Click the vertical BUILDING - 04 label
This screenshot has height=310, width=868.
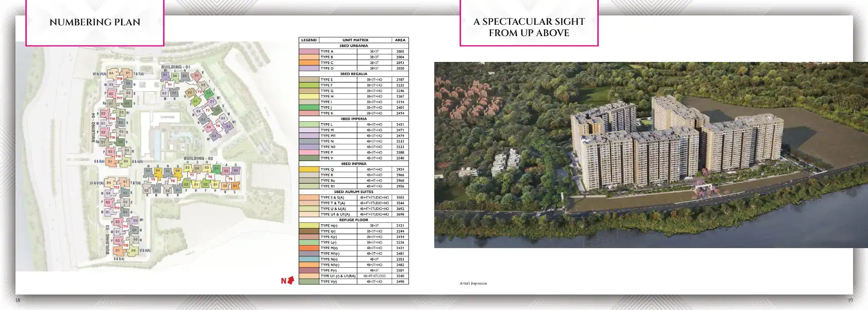tap(93, 127)
